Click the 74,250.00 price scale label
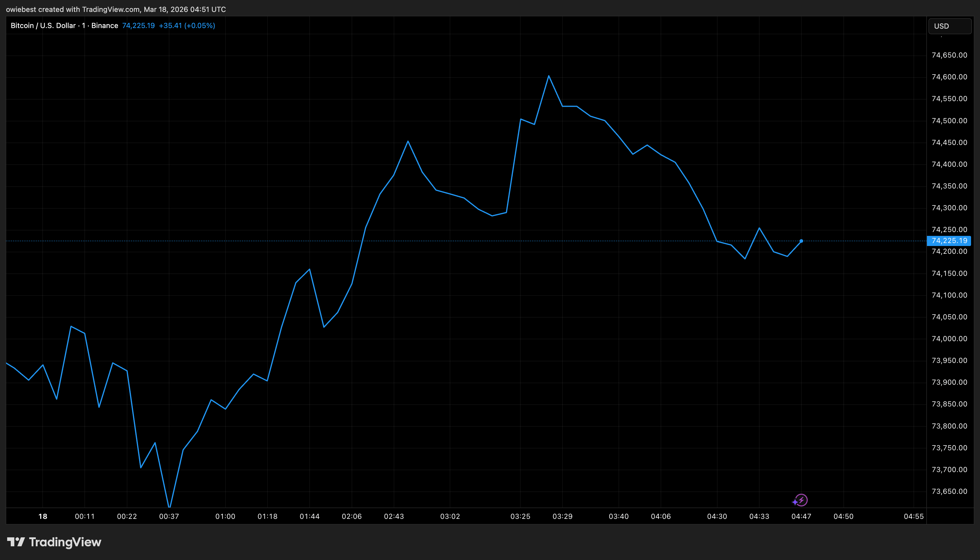The height and width of the screenshot is (560, 980). 949,230
